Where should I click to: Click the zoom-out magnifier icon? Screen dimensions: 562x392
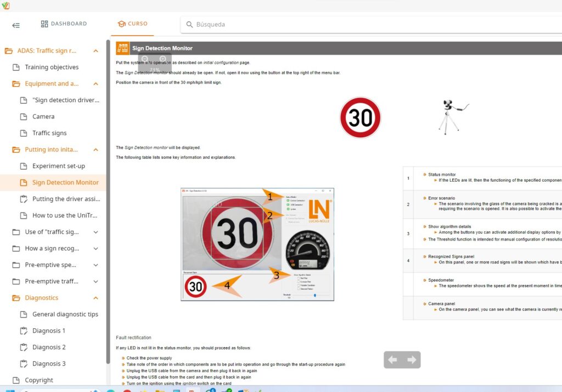tap(145, 59)
